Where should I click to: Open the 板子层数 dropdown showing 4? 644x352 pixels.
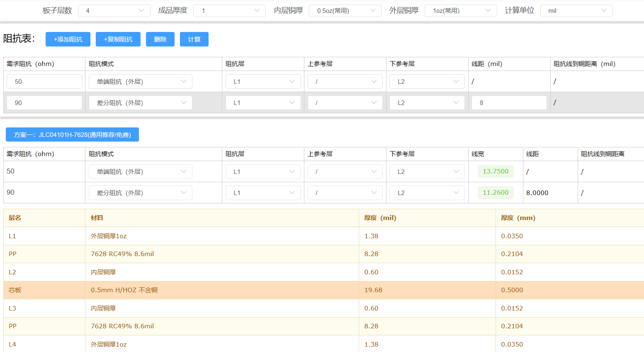114,10
